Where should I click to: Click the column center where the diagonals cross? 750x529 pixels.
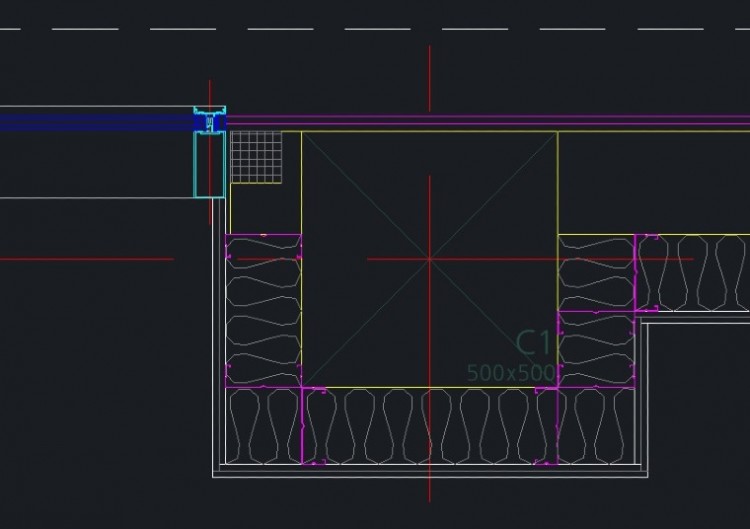click(x=430, y=259)
